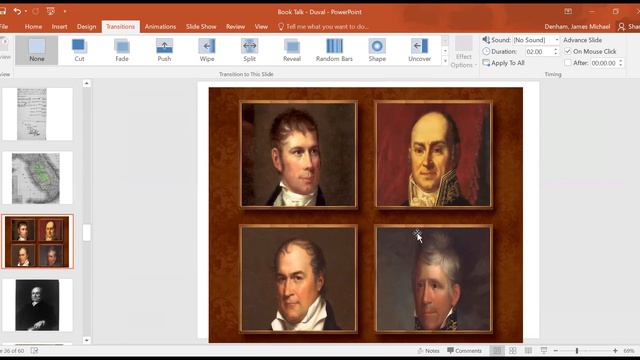Open Comments pane from status bar

[x=464, y=351]
